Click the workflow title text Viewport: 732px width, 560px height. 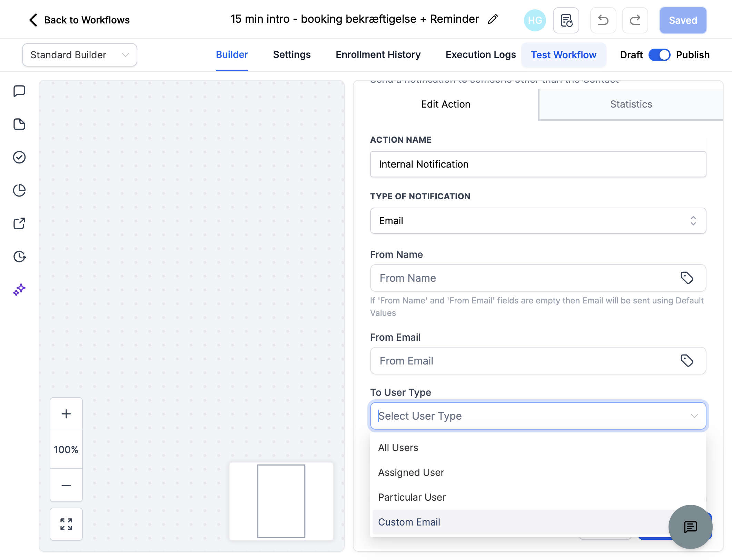point(355,19)
